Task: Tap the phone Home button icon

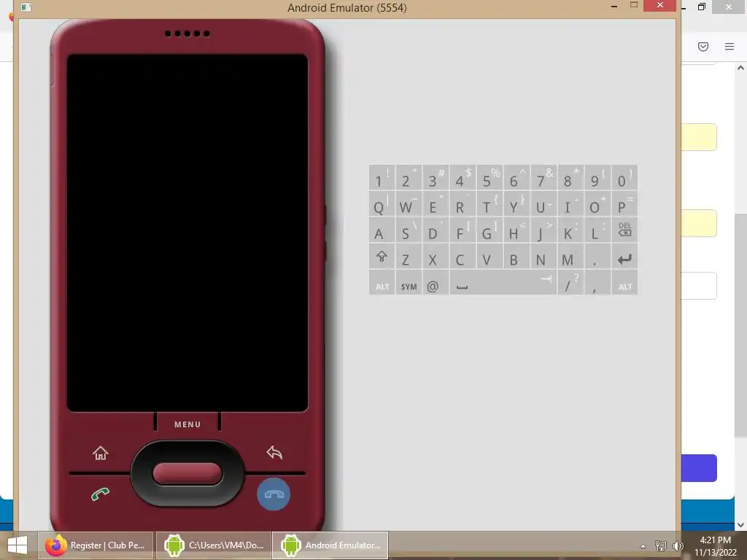Action: coord(101,453)
